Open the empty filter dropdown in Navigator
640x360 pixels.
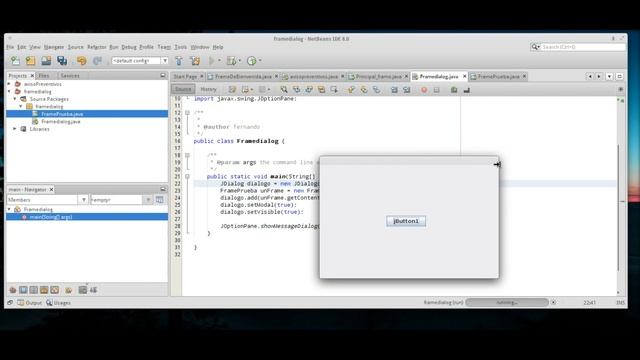(x=148, y=200)
